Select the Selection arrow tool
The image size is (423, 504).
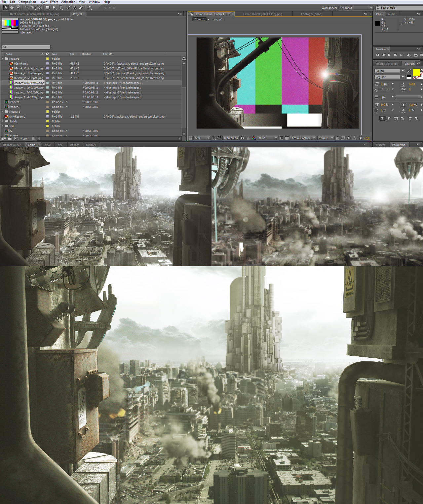[6, 7]
